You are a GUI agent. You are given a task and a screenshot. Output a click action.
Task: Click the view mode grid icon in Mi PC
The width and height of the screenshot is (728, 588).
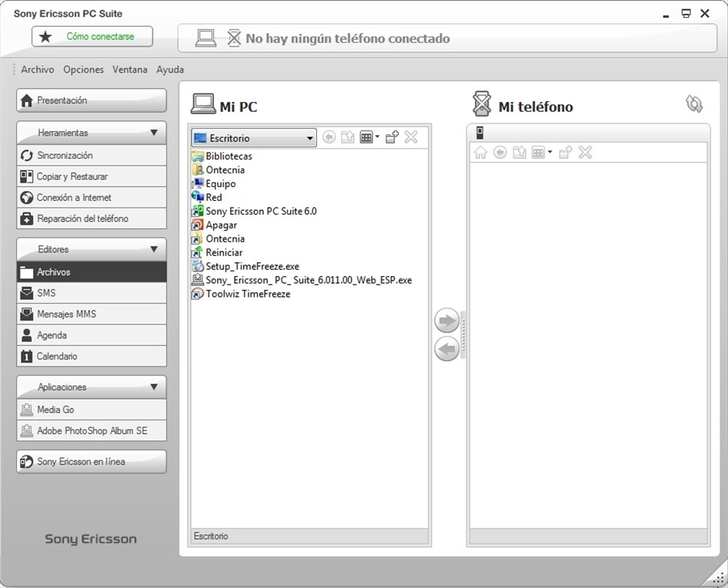[367, 137]
